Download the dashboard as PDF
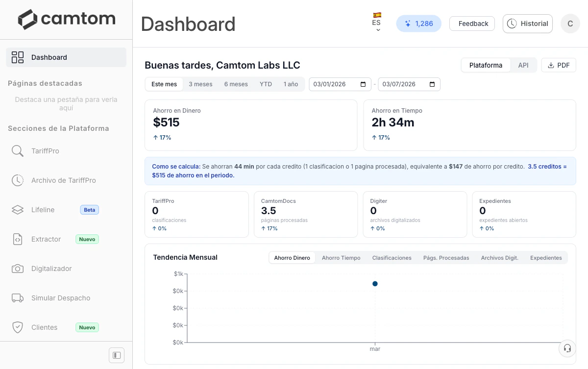The width and height of the screenshot is (588, 369). (559, 65)
